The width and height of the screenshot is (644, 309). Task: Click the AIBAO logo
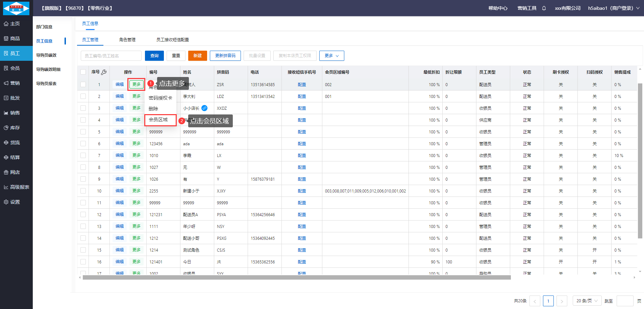click(x=16, y=8)
